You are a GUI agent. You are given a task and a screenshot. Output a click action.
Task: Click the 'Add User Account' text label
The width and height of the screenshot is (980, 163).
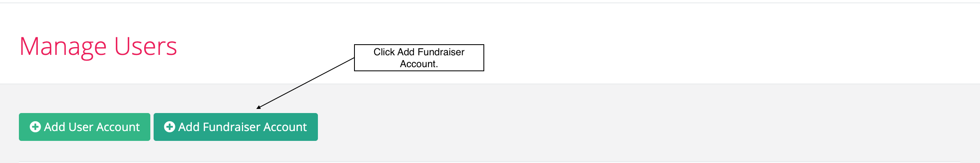(92, 127)
